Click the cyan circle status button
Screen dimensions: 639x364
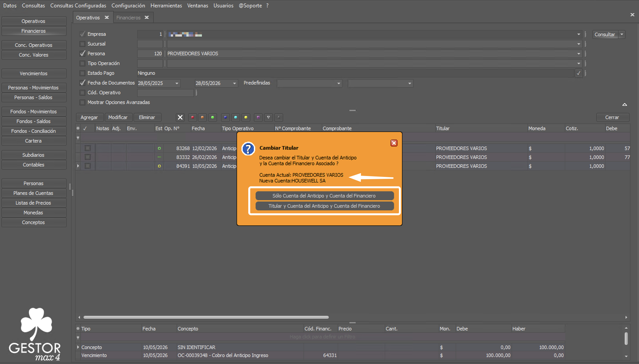[x=235, y=117]
